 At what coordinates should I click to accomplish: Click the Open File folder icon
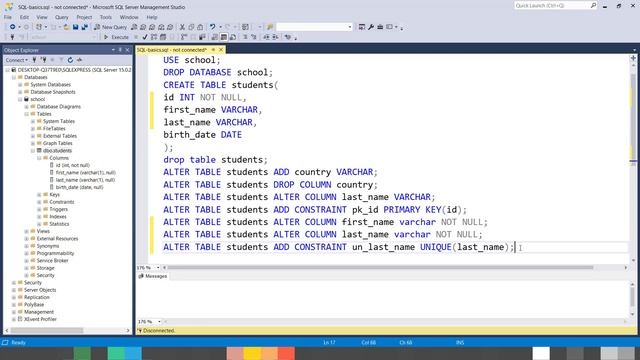tap(66, 27)
